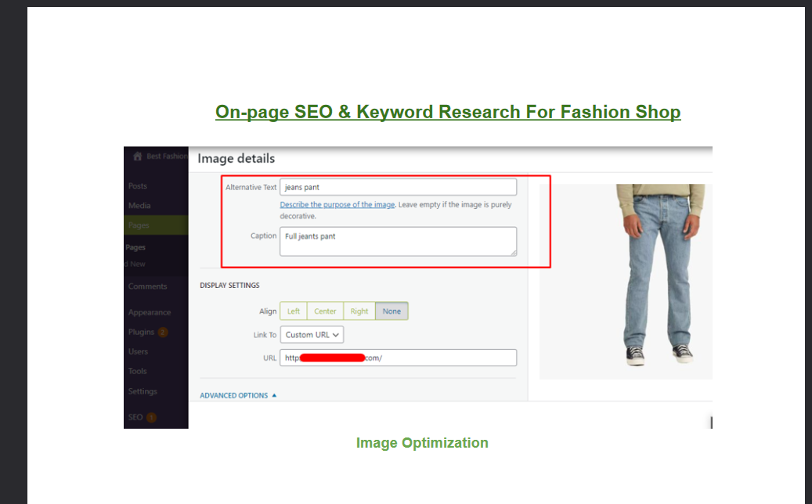Choose None for image alignment
Viewport: 812px width, 504px height.
[x=392, y=311]
